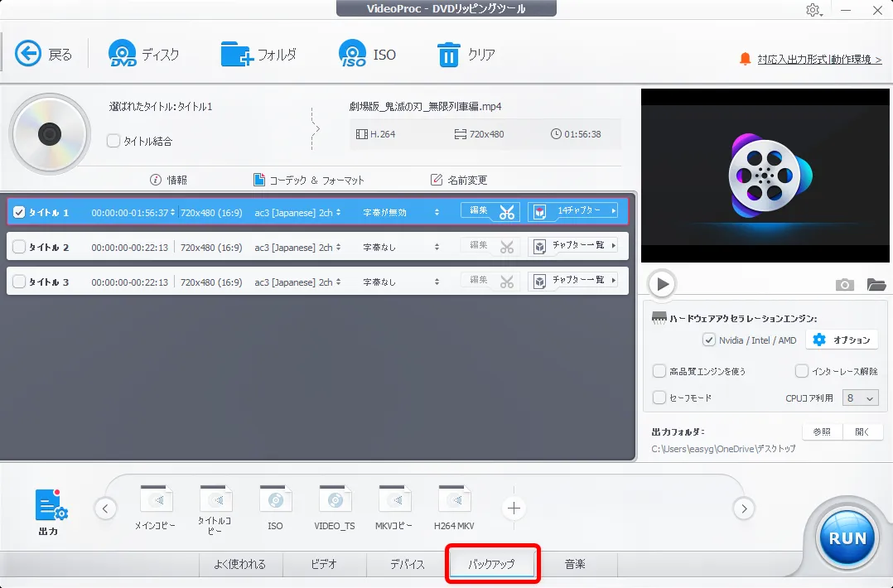
Task: Open settings gear in the title bar
Action: (x=813, y=10)
